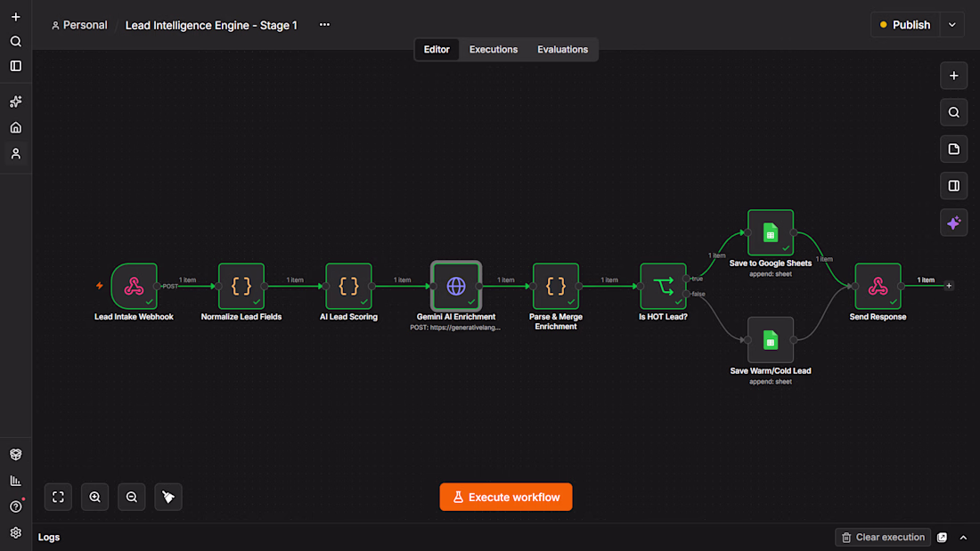Open the Lead Intake Webhook node
The width and height of the screenshot is (980, 551).
(134, 286)
